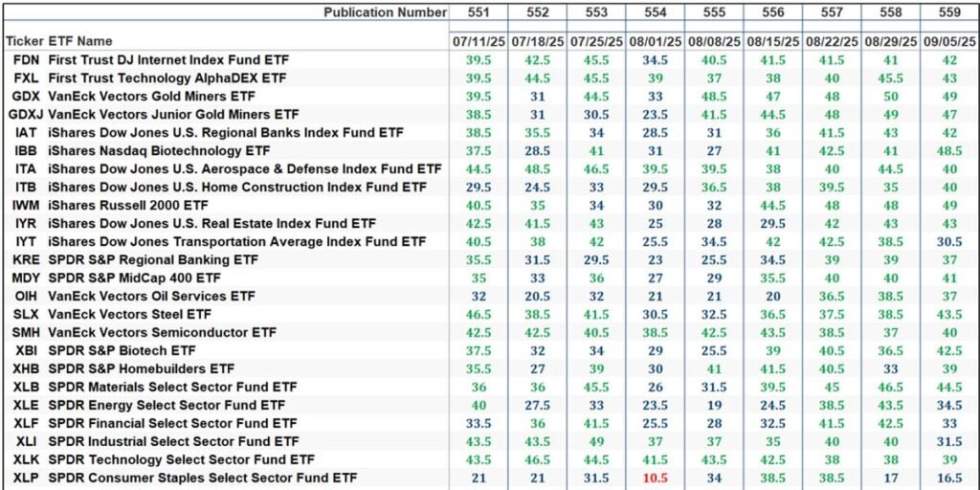
Task: Select XLP's 08/29/25 value of 17
Action: click(889, 478)
